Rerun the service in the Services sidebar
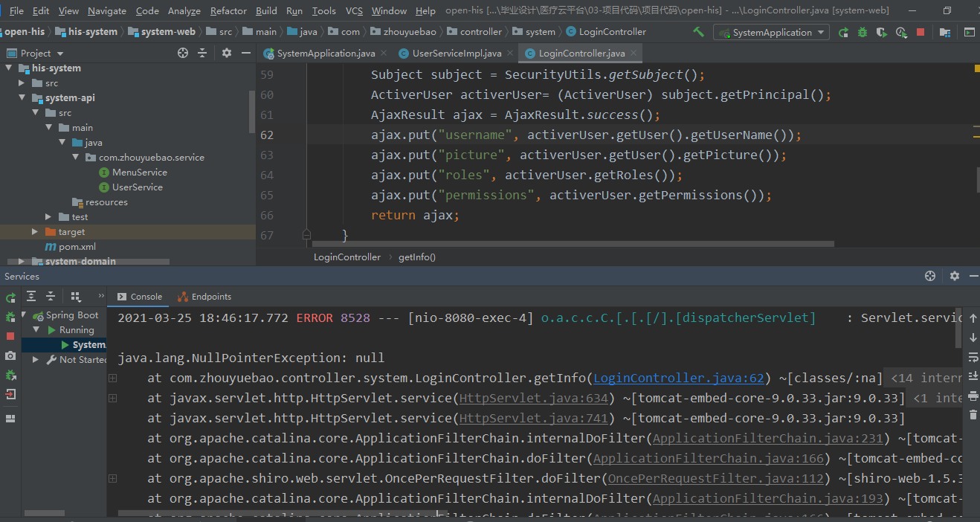The image size is (980, 522). 10,297
